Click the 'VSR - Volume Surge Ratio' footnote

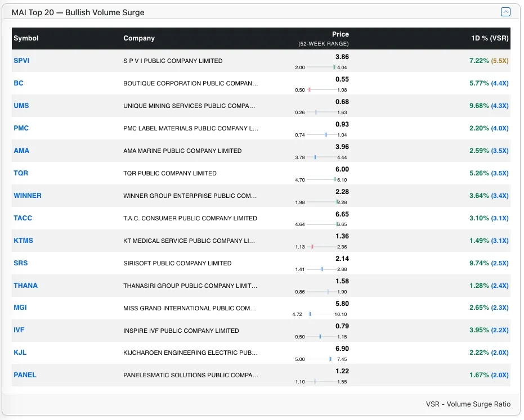(468, 404)
